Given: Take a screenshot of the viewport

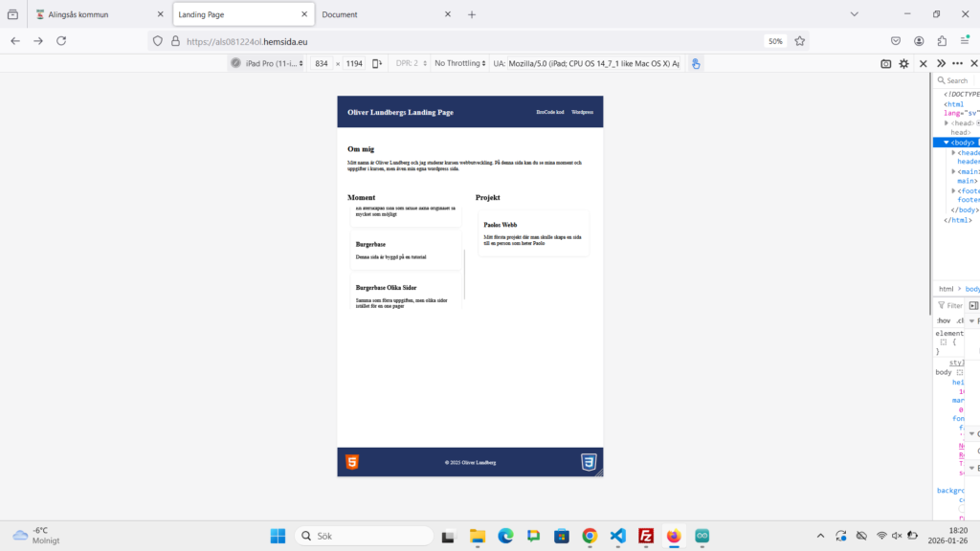Looking at the screenshot, I should 886,63.
